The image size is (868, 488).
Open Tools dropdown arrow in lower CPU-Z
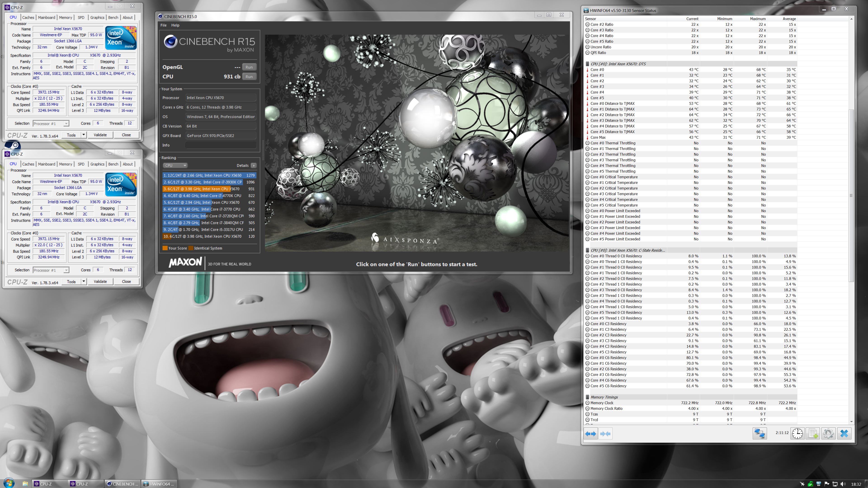pyautogui.click(x=84, y=282)
